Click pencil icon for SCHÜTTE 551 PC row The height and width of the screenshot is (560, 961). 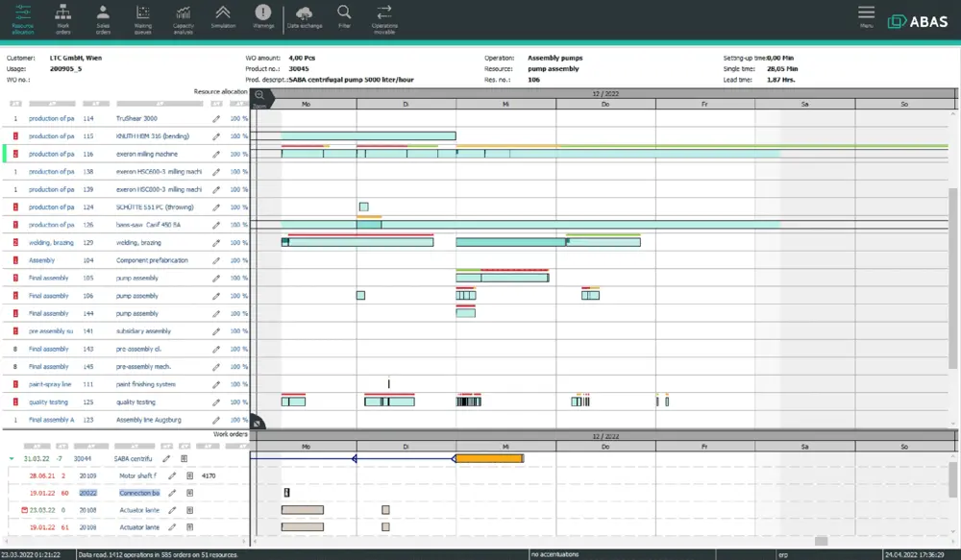[x=216, y=207]
